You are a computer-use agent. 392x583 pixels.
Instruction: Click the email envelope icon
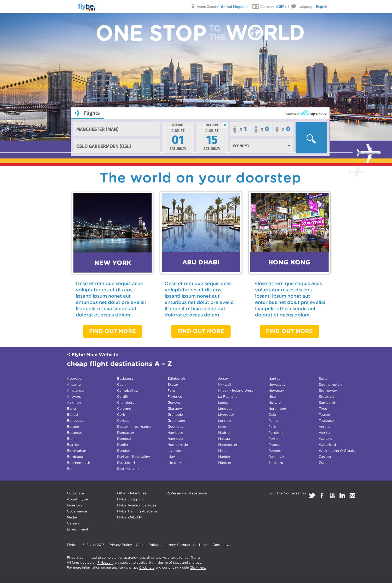pyautogui.click(x=352, y=495)
